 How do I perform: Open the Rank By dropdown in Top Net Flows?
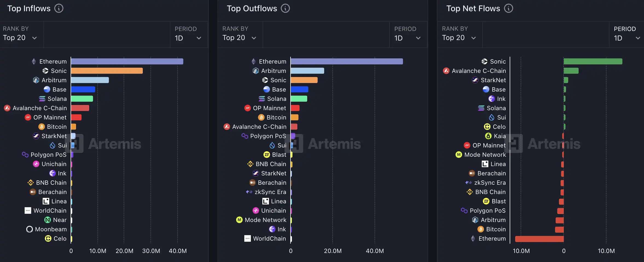[x=460, y=35]
